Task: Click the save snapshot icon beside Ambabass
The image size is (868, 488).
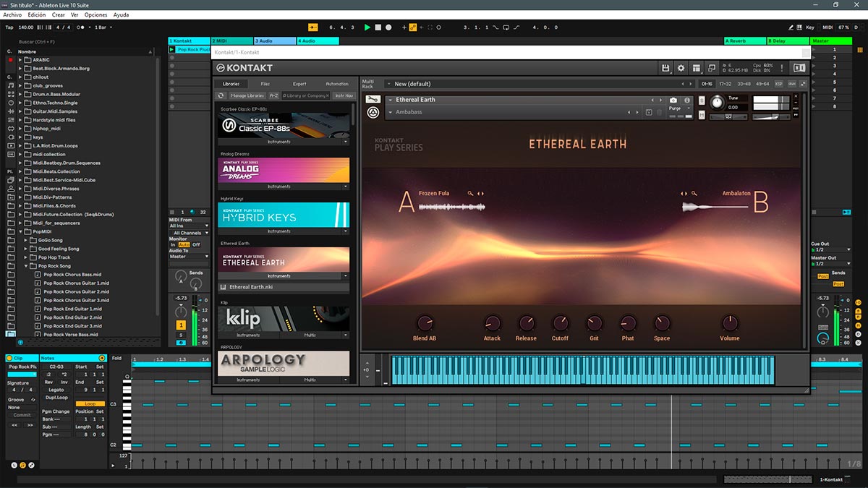Action: coord(649,112)
